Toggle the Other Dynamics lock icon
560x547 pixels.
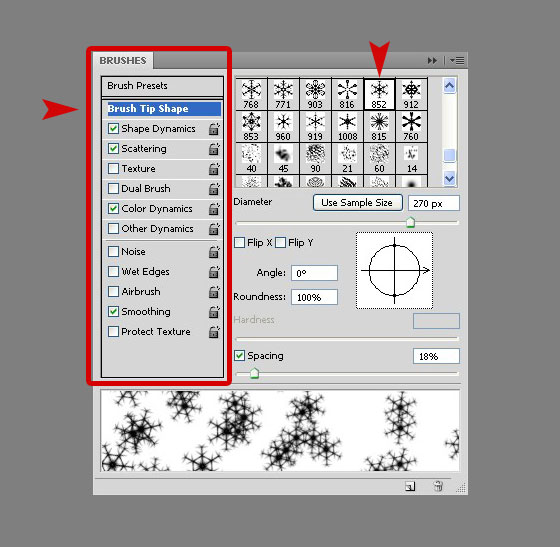(x=214, y=229)
